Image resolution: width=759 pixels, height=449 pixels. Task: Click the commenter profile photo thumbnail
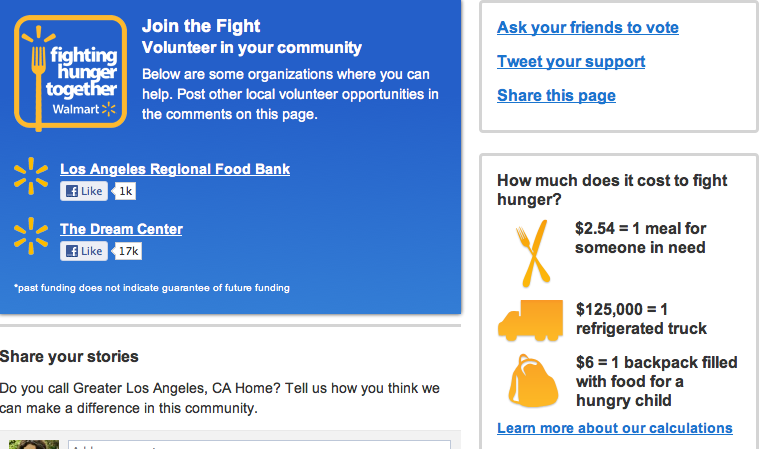tap(34, 443)
